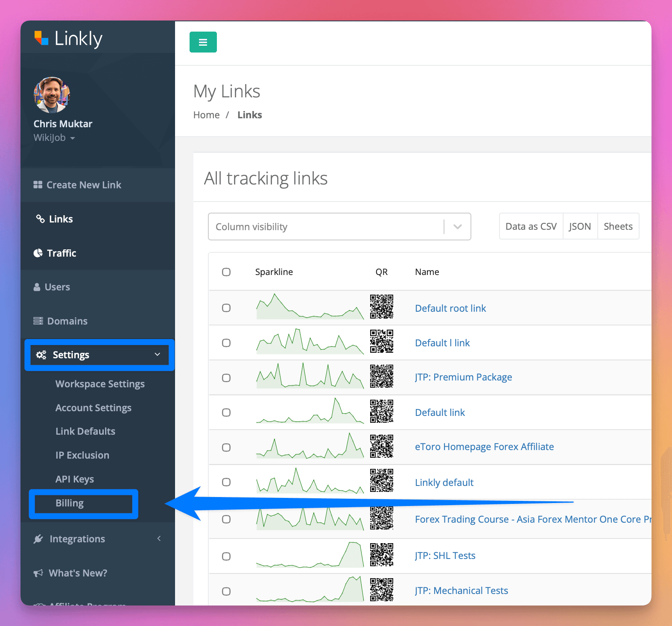Click the Integrations plug icon
Screen dimensions: 672x626
[x=38, y=539]
